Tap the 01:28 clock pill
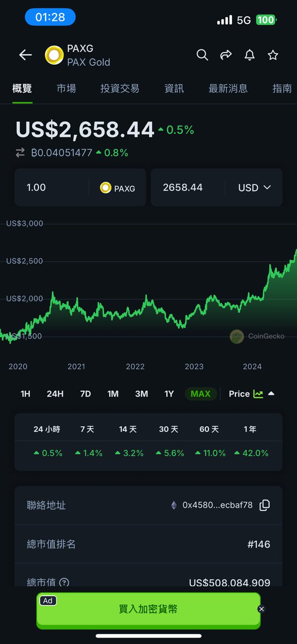 [50, 17]
